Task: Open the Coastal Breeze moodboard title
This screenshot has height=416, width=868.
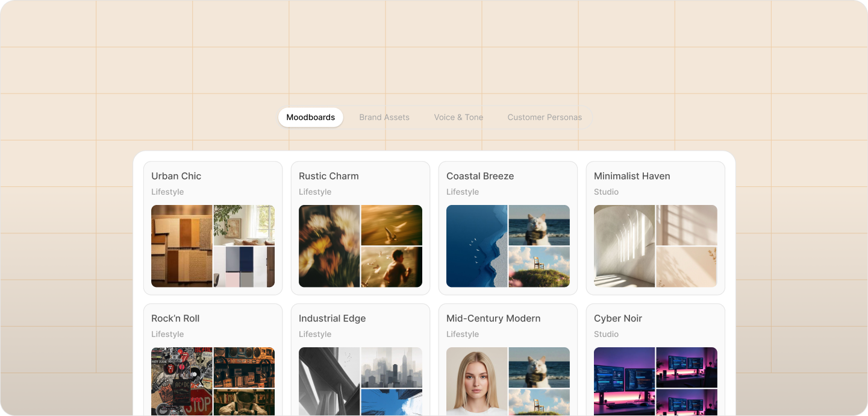Action: pyautogui.click(x=480, y=176)
